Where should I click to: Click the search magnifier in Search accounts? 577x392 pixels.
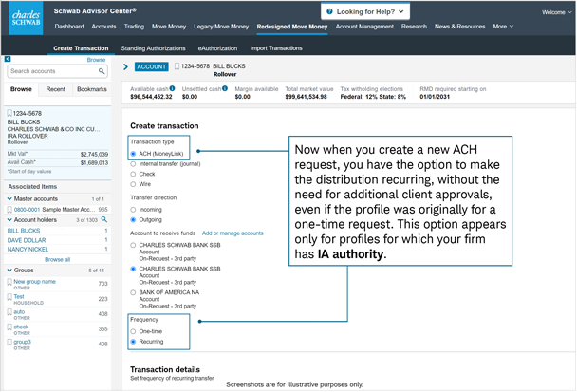tap(102, 71)
